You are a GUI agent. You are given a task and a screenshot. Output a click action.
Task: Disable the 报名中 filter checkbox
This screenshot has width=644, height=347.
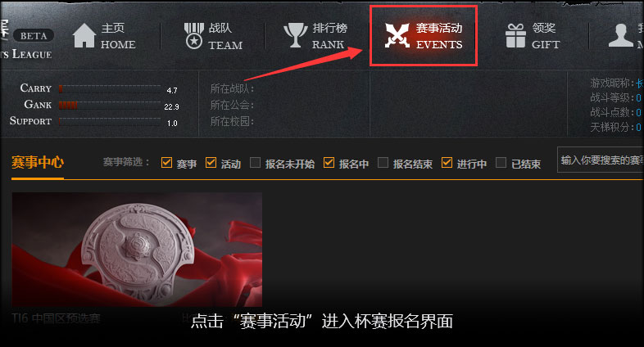pos(329,162)
